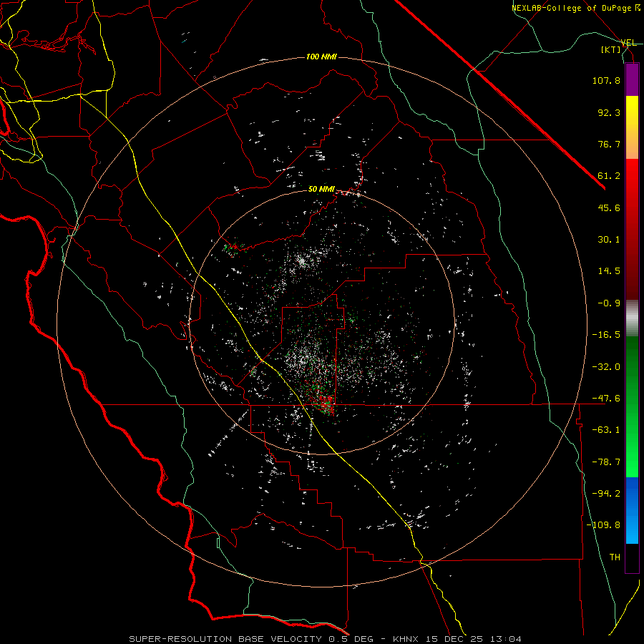Click the TH threshold legend label
The image size is (644, 644).
point(615,557)
